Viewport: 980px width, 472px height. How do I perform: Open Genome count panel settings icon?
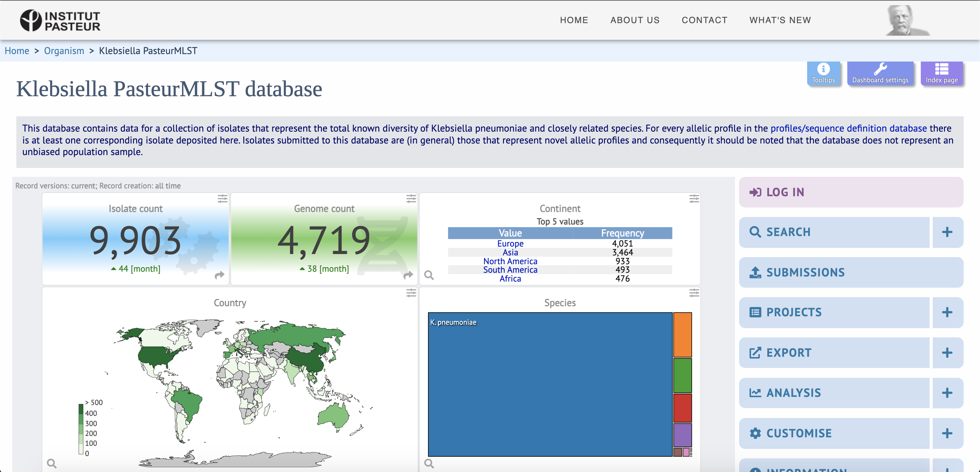click(411, 199)
